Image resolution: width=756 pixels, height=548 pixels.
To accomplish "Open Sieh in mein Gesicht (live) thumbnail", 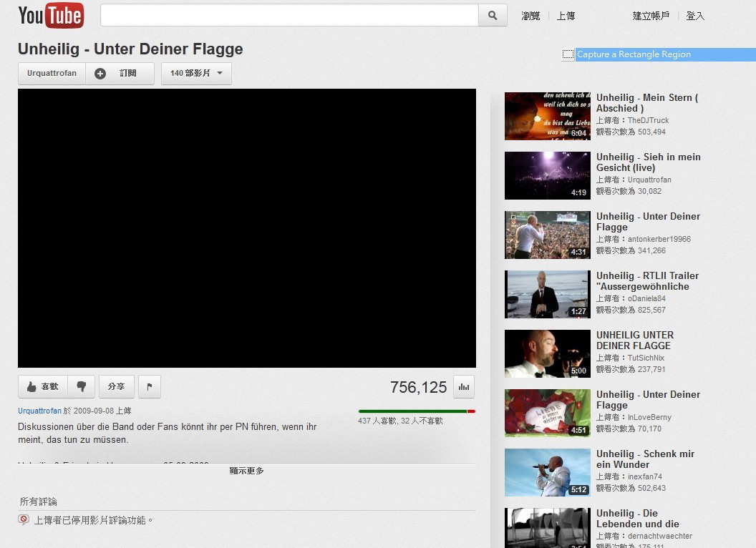I will point(547,175).
